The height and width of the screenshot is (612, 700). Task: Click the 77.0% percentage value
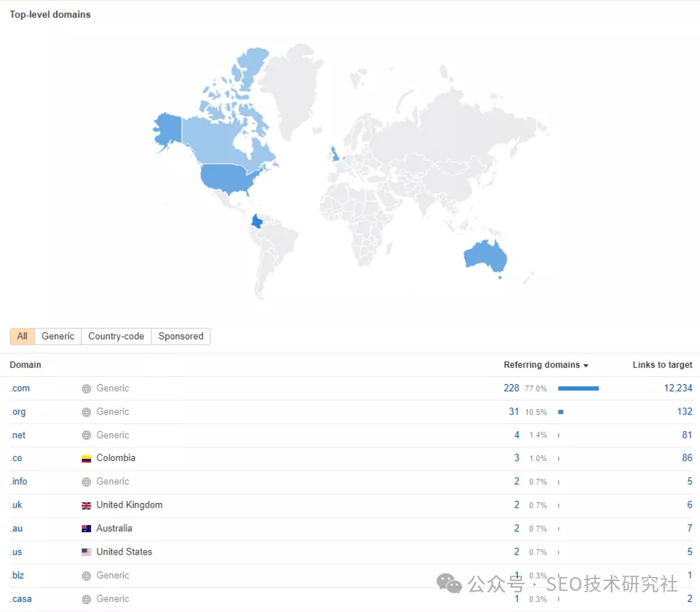536,389
